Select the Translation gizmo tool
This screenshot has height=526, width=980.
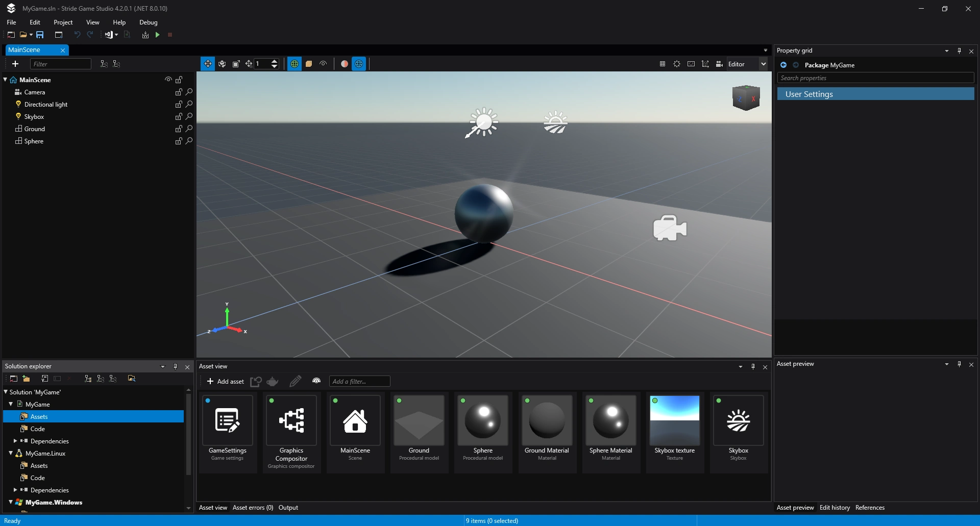click(208, 64)
